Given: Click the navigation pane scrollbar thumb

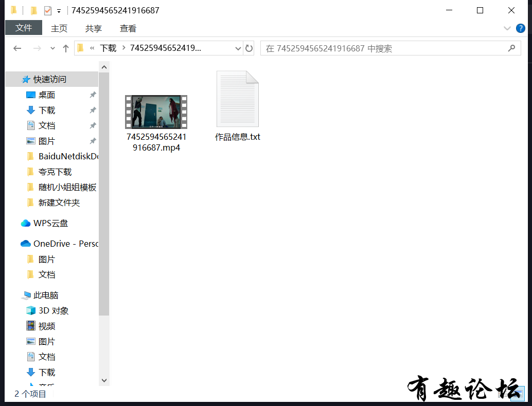Looking at the screenshot, I should [x=104, y=194].
